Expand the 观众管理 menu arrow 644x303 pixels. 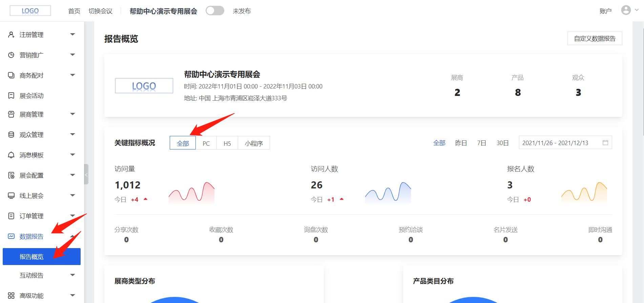click(72, 135)
